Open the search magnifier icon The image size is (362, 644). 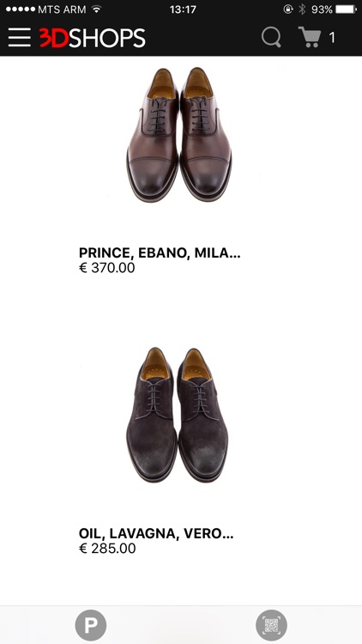tap(271, 38)
